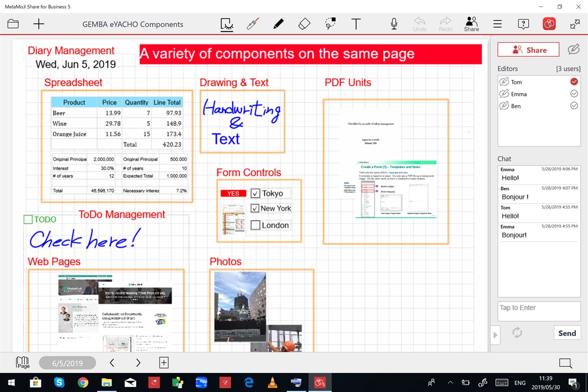Send a chat message with the Send button
The image size is (588, 392).
[x=567, y=332]
